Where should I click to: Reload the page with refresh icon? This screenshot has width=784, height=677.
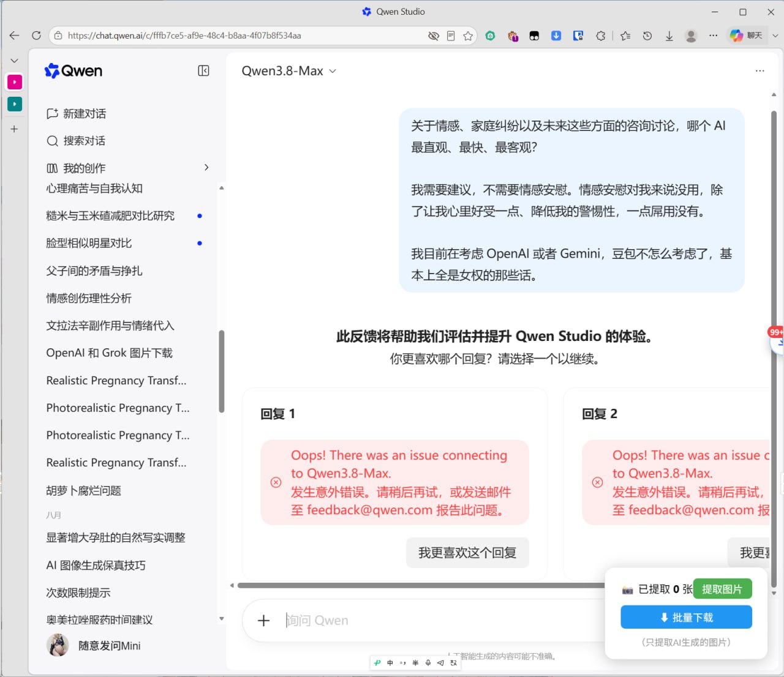pyautogui.click(x=36, y=36)
